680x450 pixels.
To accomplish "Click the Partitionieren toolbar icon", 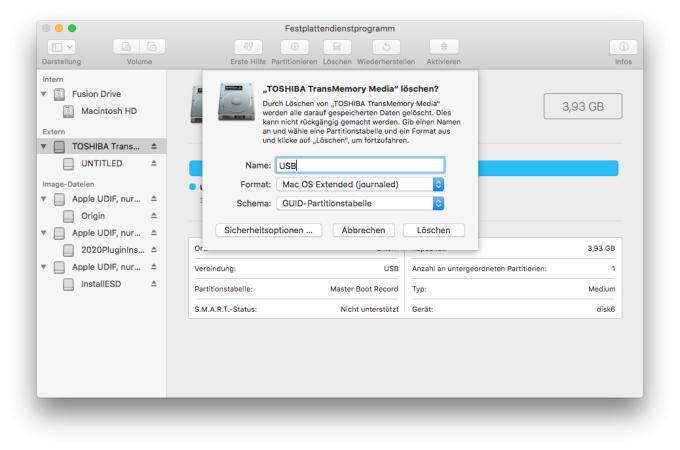I will pyautogui.click(x=294, y=47).
